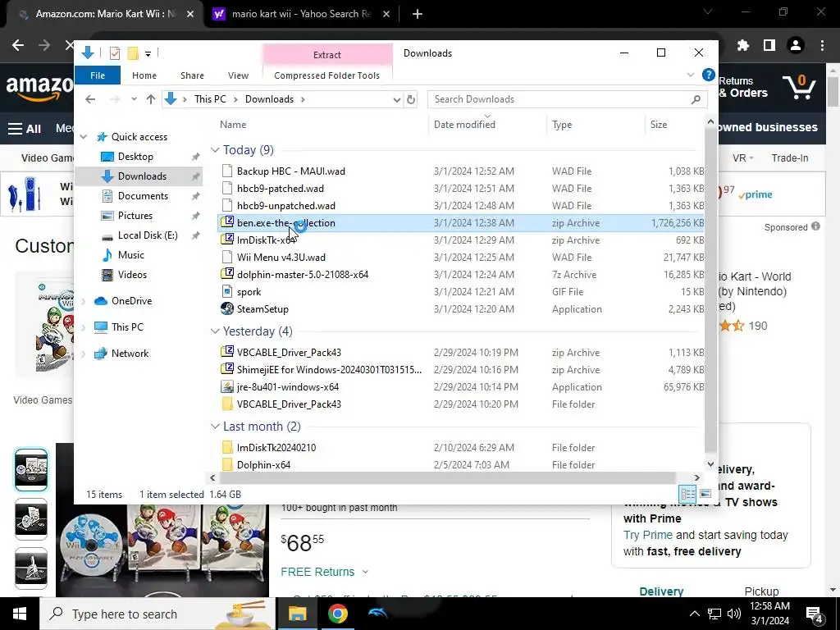Click Dolphin emulator icon on taskbar

click(x=377, y=614)
